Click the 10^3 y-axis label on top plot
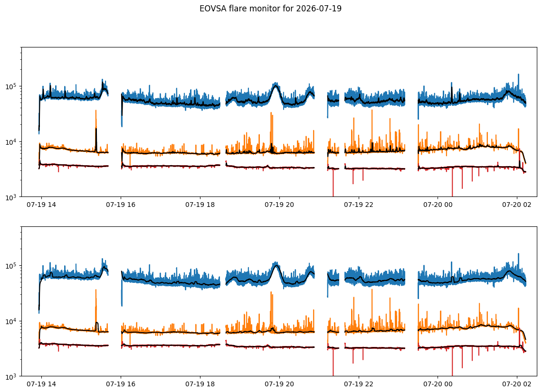The height and width of the screenshot is (392, 543). pos(11,197)
